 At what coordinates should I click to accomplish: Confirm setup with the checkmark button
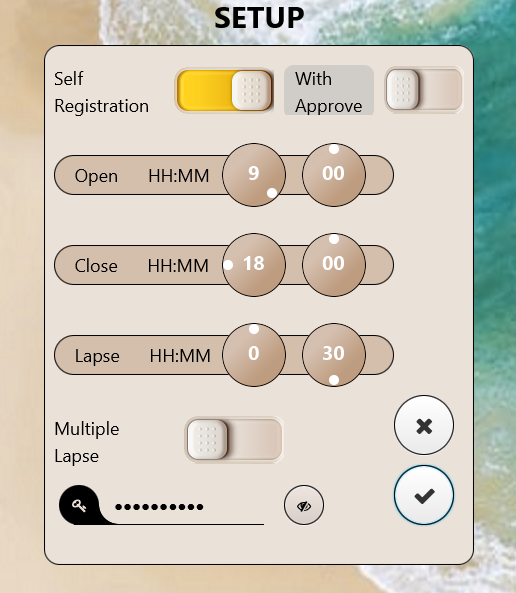(424, 495)
